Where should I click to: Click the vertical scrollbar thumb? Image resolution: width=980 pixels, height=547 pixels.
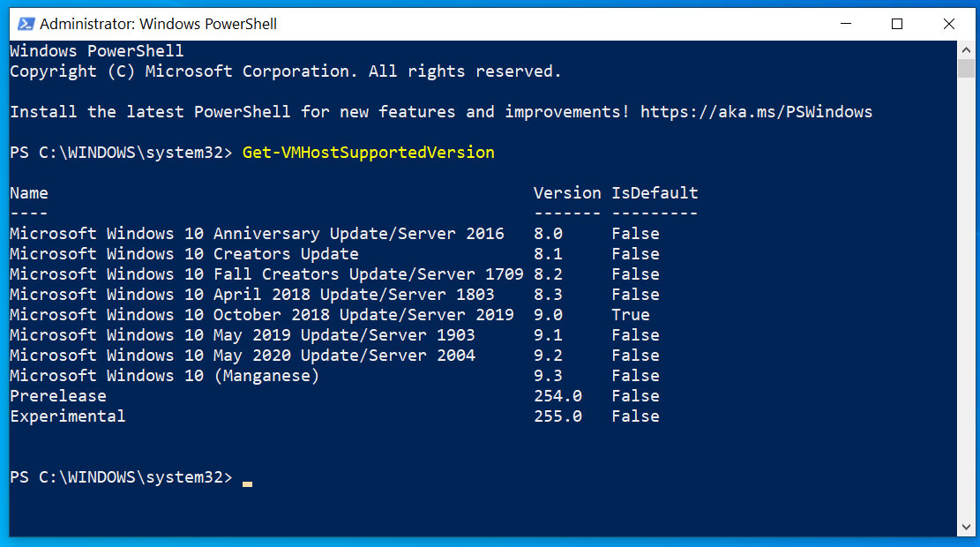(966, 68)
